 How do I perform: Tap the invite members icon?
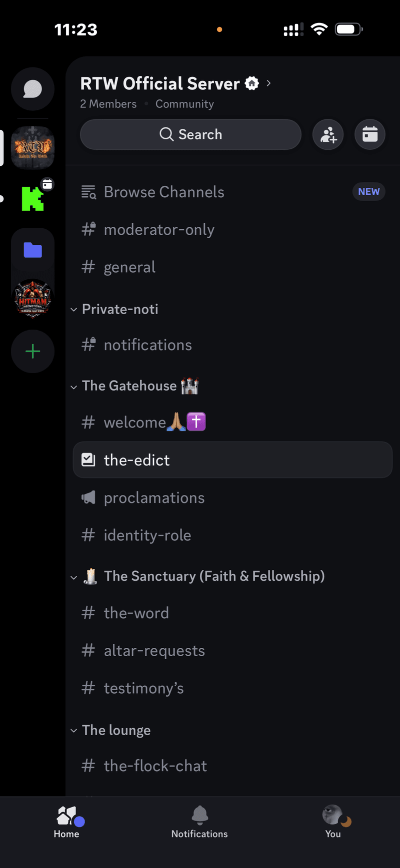328,134
